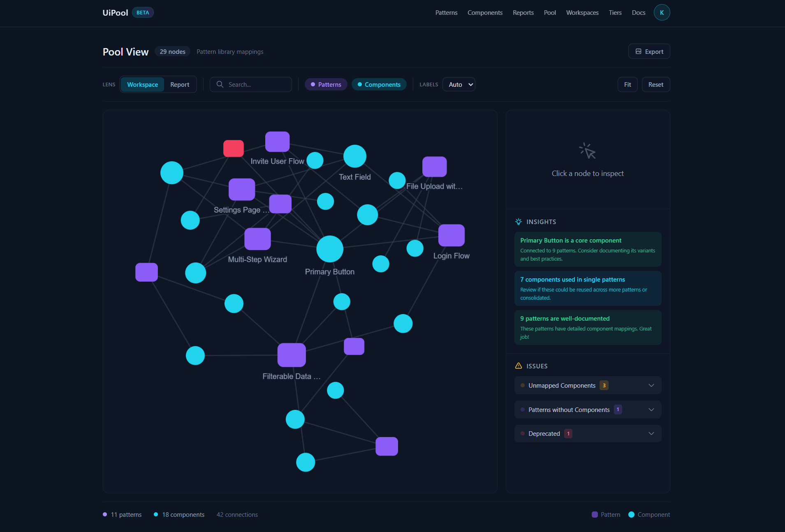Select the leftmost top cyan component node
This screenshot has width=785, height=532.
click(172, 173)
